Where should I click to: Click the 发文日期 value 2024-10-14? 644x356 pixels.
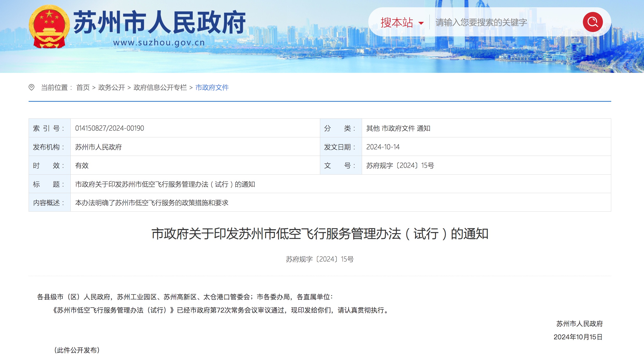pos(383,147)
